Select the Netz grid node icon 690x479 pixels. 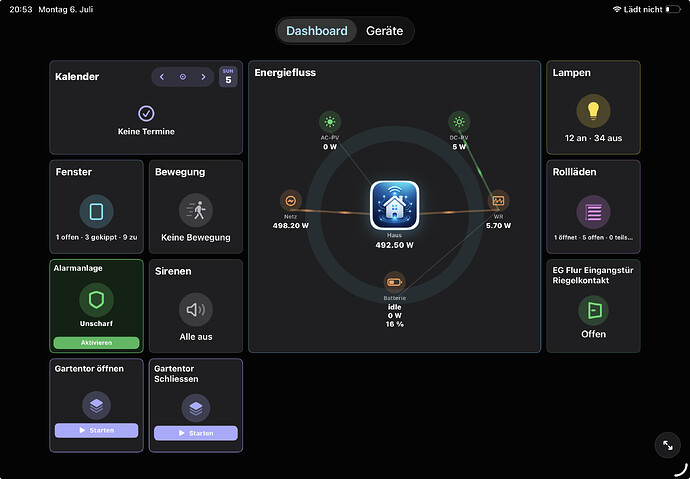(x=290, y=201)
